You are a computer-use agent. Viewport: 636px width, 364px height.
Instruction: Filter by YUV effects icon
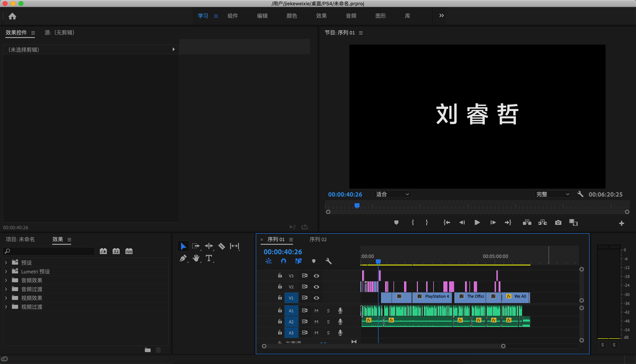click(x=129, y=251)
